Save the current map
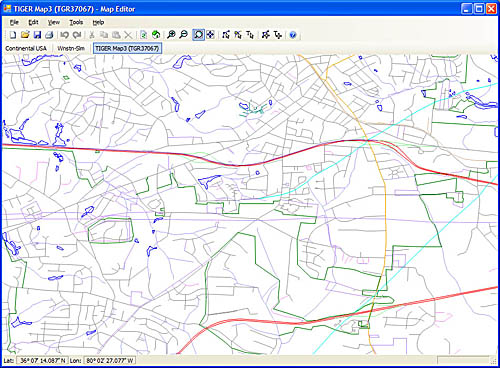 [x=37, y=35]
